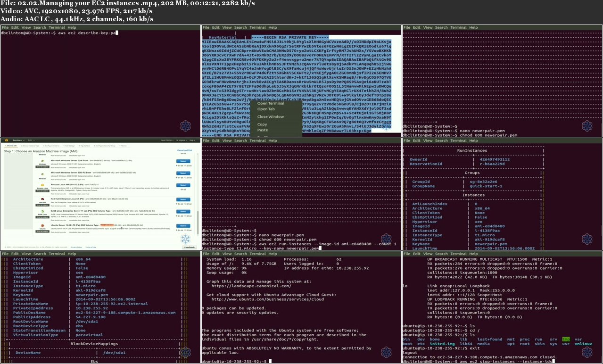The height and width of the screenshot is (364, 603).
Task: Click the ubuntu.com business services cloud URL
Action: coord(268,299)
